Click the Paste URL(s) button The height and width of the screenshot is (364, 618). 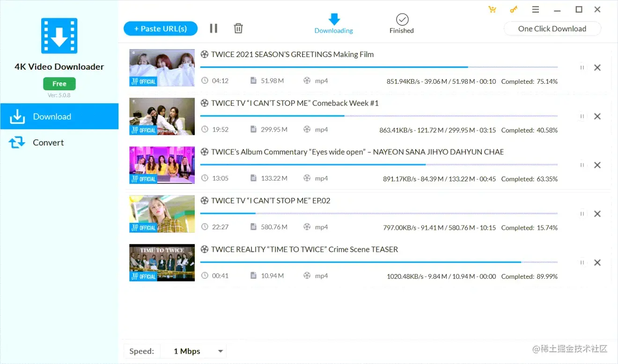[x=161, y=28]
